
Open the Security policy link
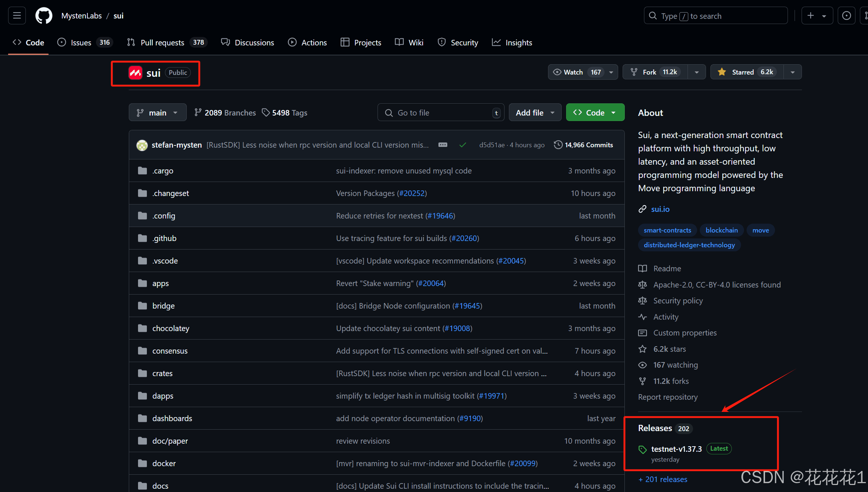(x=678, y=300)
